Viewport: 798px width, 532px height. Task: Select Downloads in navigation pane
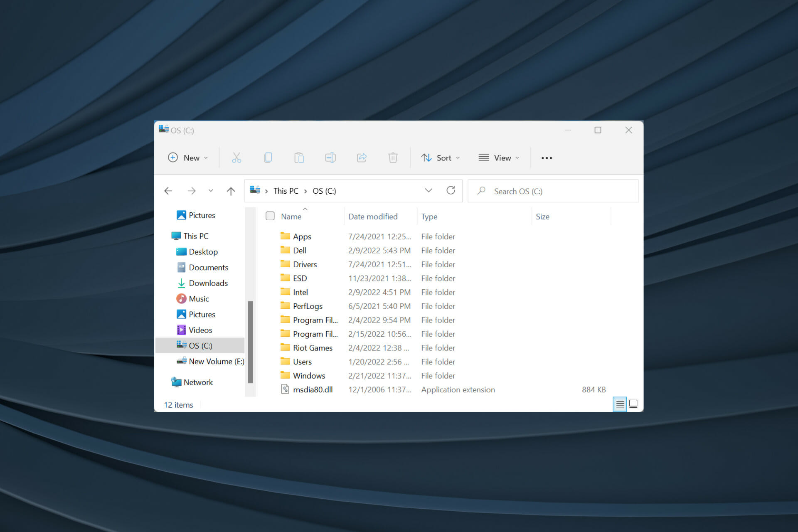(208, 283)
